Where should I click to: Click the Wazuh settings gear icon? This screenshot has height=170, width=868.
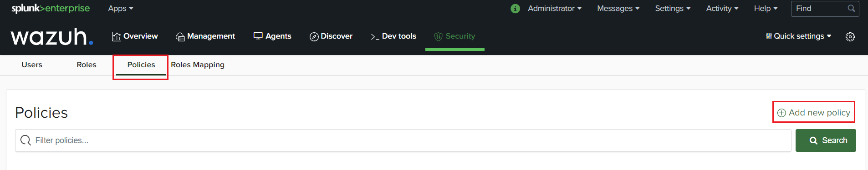(x=850, y=37)
